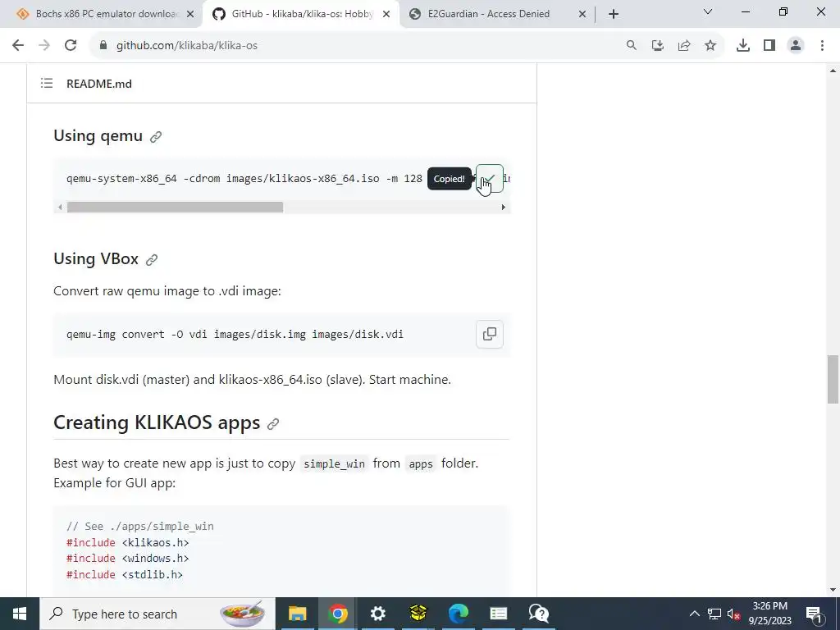Click the page vertical scrollbar thumb
840x630 pixels.
tap(833, 379)
